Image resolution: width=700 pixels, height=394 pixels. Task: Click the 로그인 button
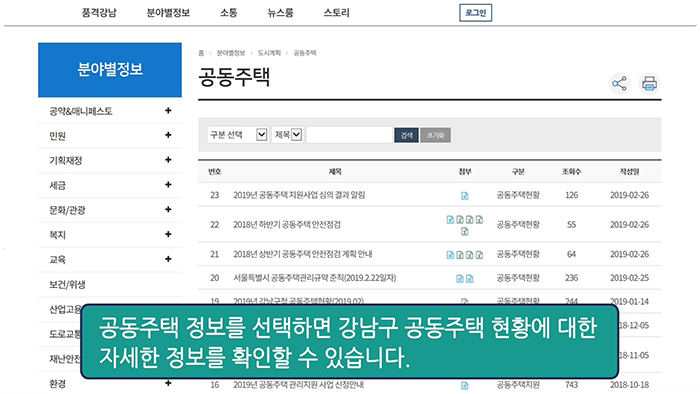point(475,12)
